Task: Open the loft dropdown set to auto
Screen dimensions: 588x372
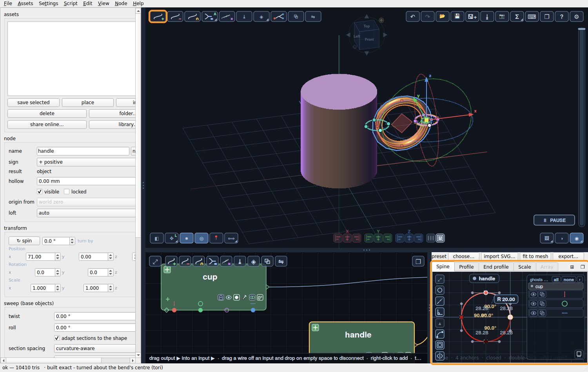Action: tap(86, 213)
